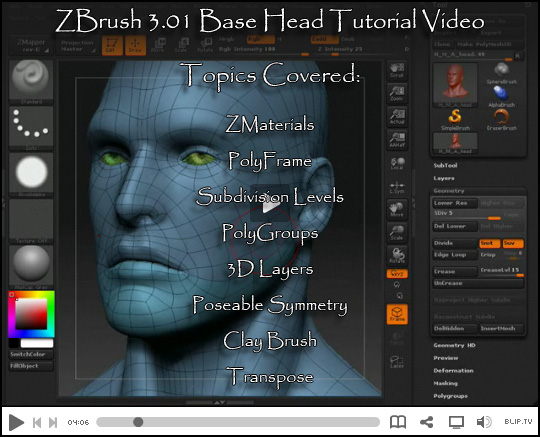The width and height of the screenshot is (540, 437).
Task: Mute audio with the speaker icon
Action: 484,422
